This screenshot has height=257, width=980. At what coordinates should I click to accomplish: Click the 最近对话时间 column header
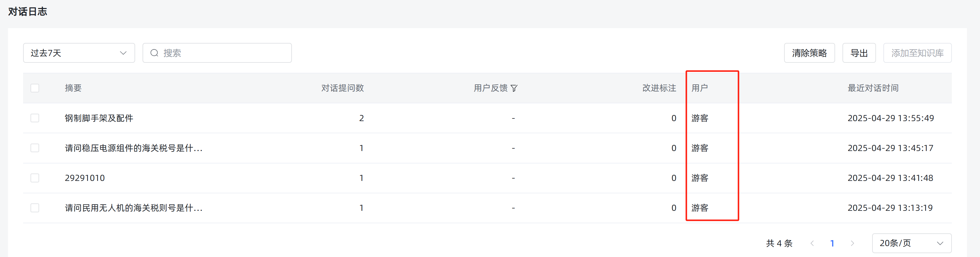point(873,88)
